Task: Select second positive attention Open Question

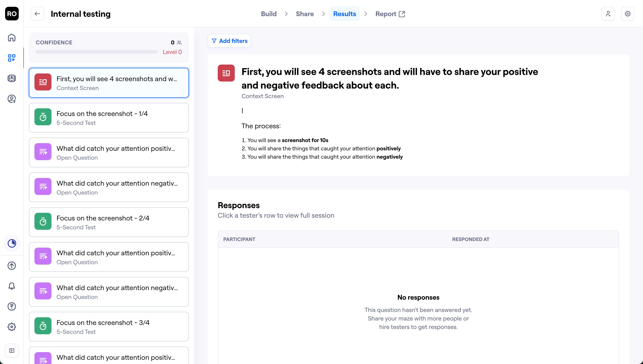Action: pos(109,257)
